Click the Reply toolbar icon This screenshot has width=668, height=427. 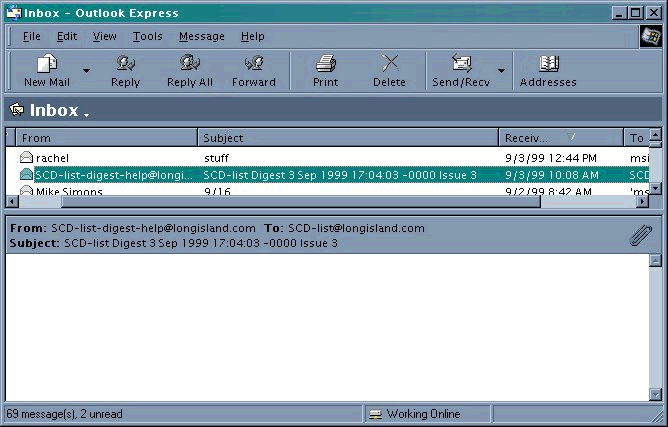pyautogui.click(x=125, y=70)
